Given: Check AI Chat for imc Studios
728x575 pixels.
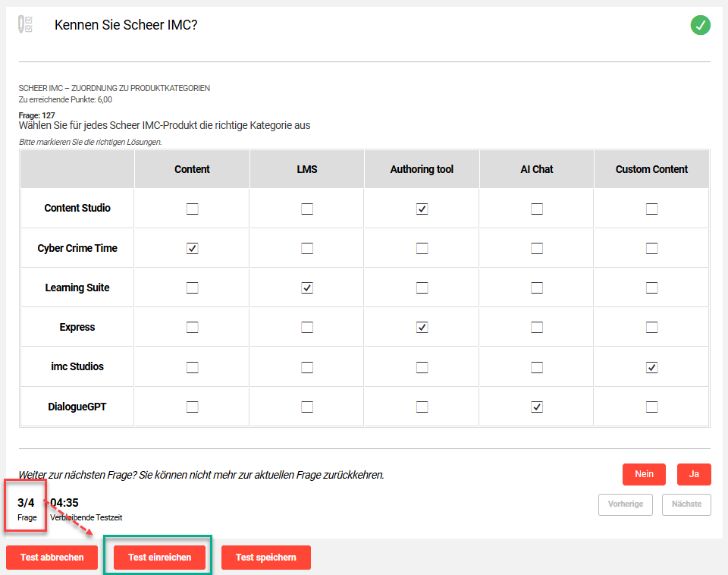Looking at the screenshot, I should tap(537, 367).
